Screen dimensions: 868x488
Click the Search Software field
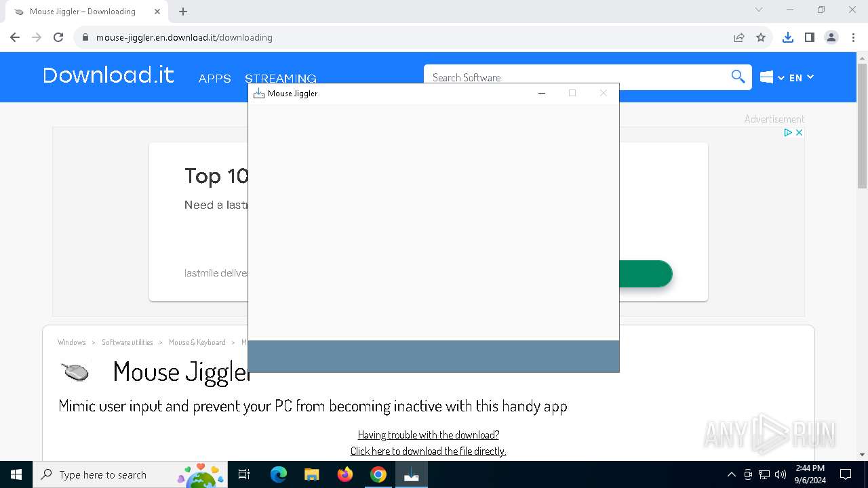coord(575,77)
